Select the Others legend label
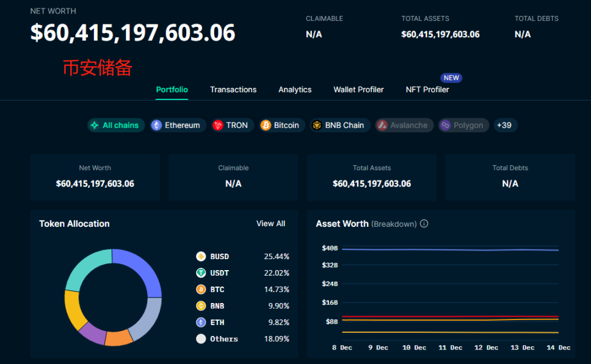The width and height of the screenshot is (591, 364). coord(224,339)
